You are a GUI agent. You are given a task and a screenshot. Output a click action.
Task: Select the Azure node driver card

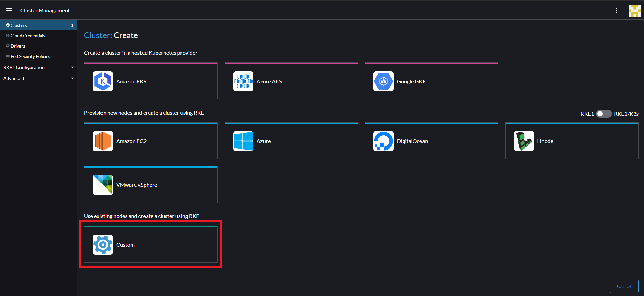pyautogui.click(x=291, y=141)
